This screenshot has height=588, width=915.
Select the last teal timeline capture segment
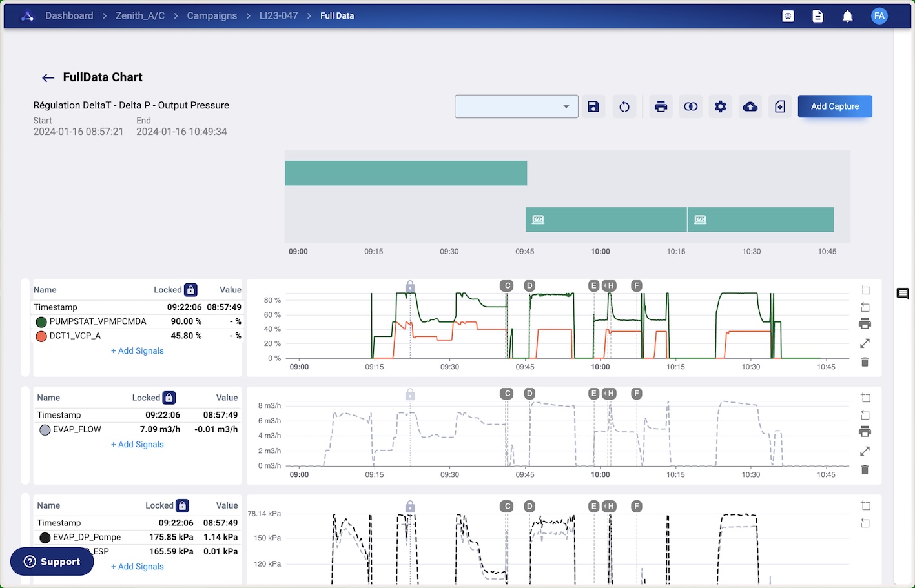tap(761, 219)
